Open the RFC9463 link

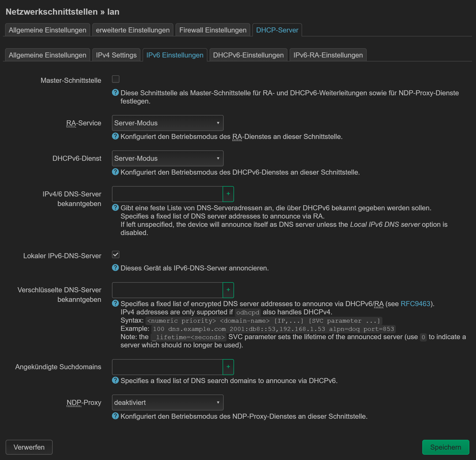click(x=415, y=304)
